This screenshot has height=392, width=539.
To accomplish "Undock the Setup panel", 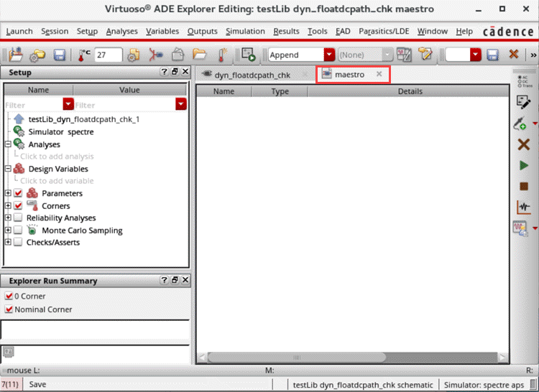I will tap(175, 71).
